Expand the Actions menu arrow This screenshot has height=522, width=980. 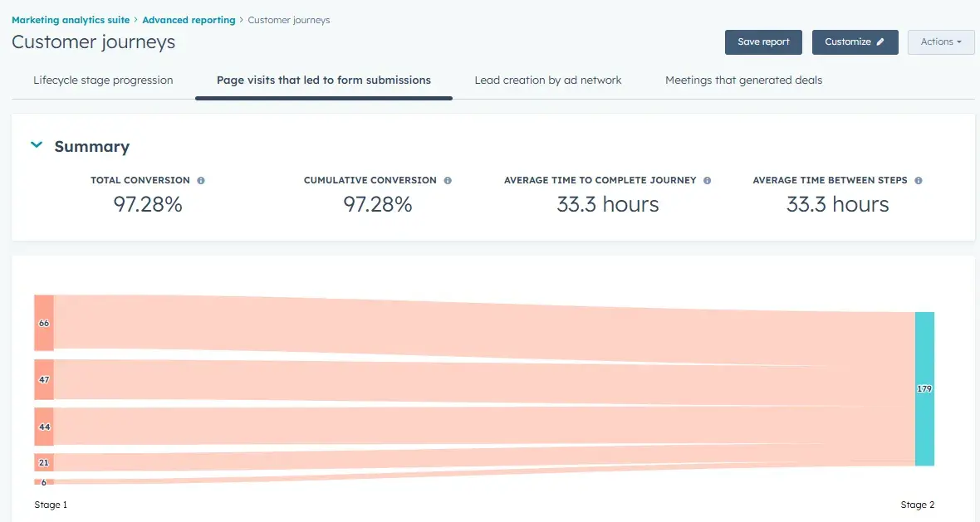coord(960,41)
